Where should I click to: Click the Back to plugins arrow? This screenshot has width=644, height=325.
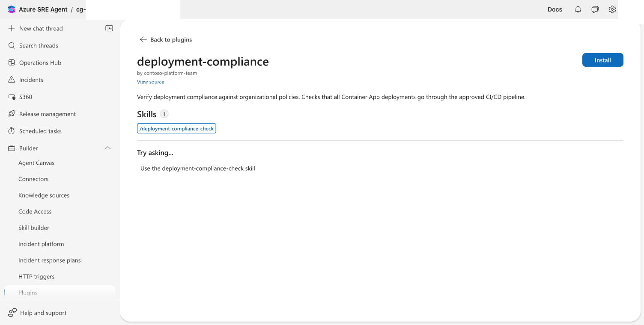143,39
